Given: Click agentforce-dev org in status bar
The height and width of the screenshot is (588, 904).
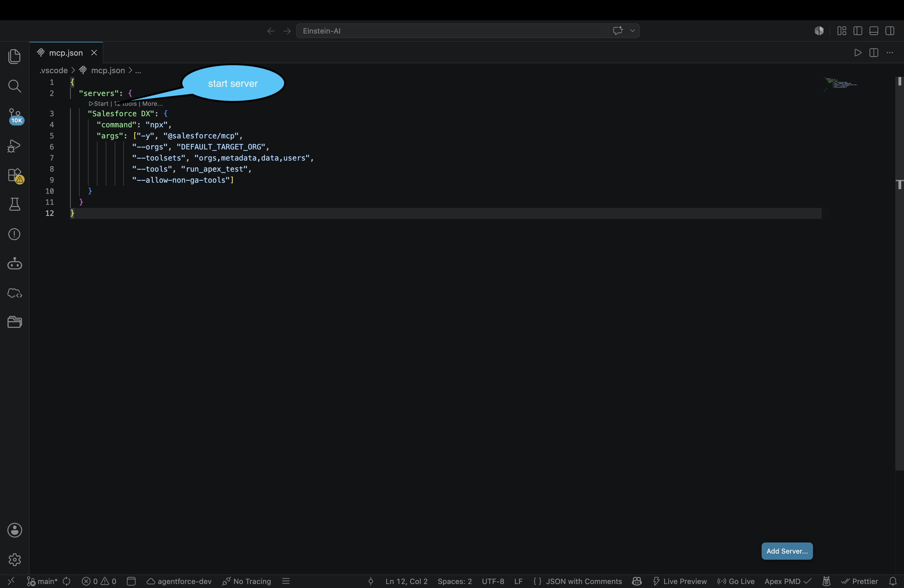Looking at the screenshot, I should [179, 581].
